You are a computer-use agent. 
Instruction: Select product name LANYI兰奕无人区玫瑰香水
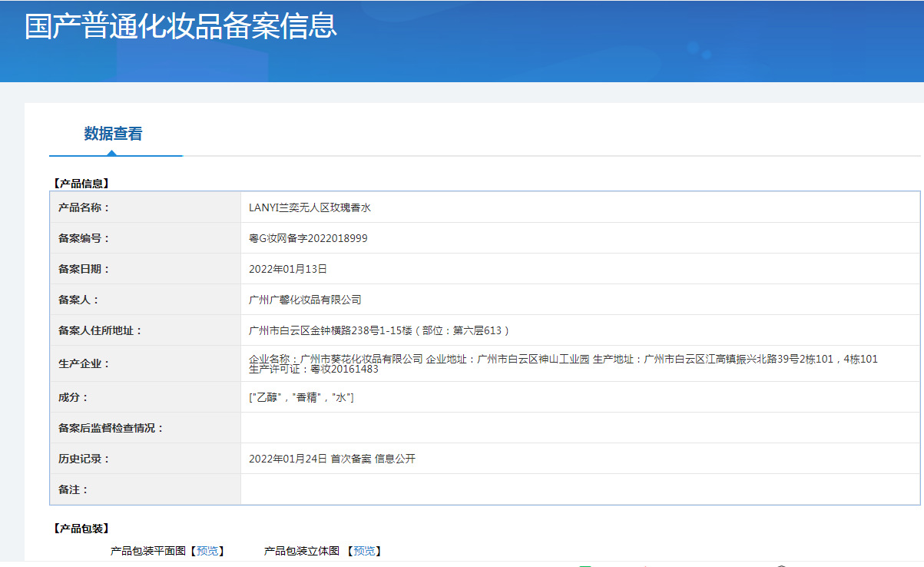[310, 207]
